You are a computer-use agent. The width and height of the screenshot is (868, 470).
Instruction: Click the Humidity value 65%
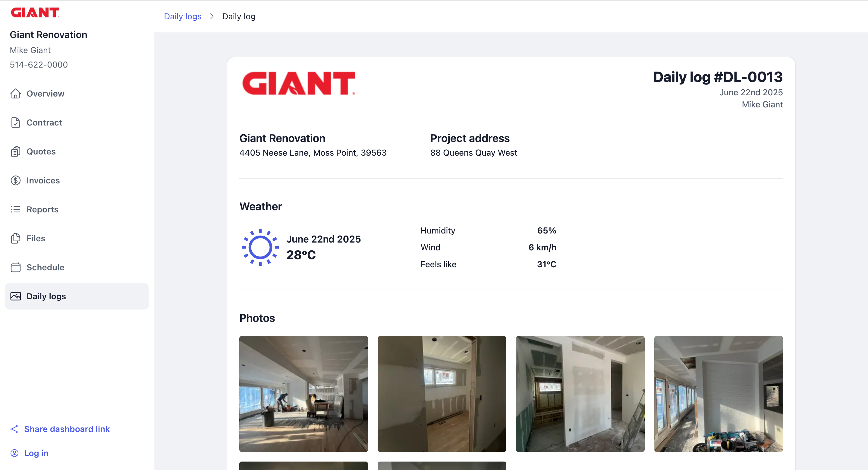546,230
